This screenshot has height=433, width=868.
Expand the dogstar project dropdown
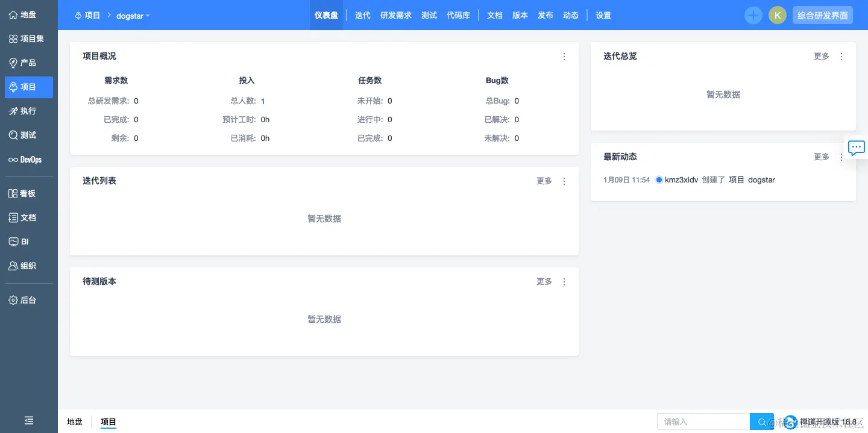click(133, 16)
